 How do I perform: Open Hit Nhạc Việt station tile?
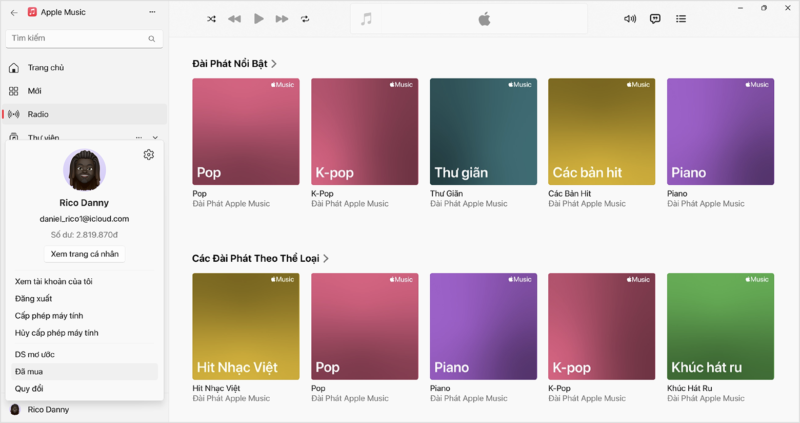click(x=245, y=326)
